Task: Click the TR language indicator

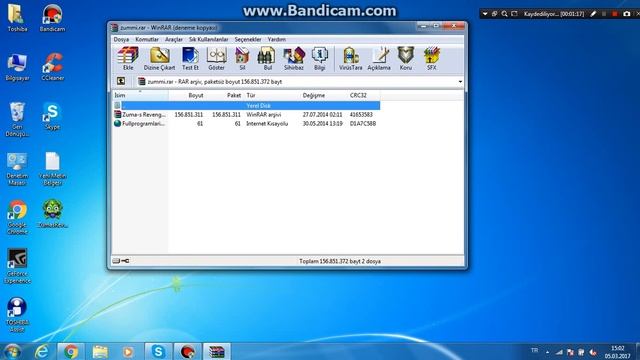Action: click(x=534, y=351)
